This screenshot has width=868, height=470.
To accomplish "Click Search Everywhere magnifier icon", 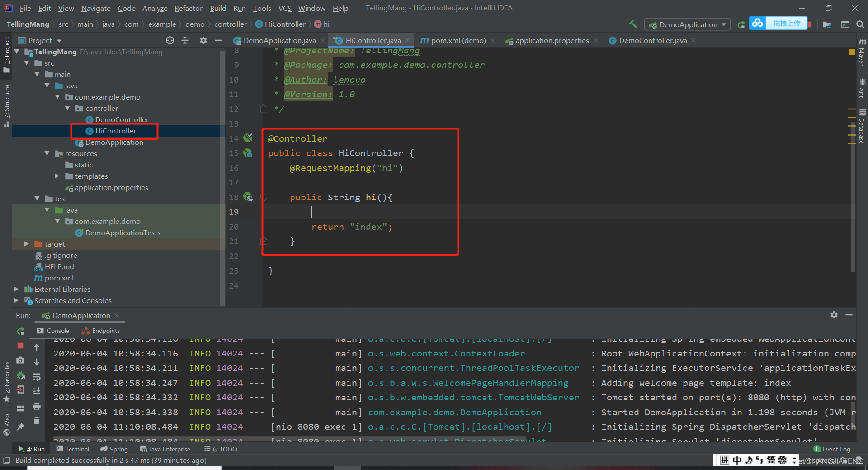I will 860,24.
